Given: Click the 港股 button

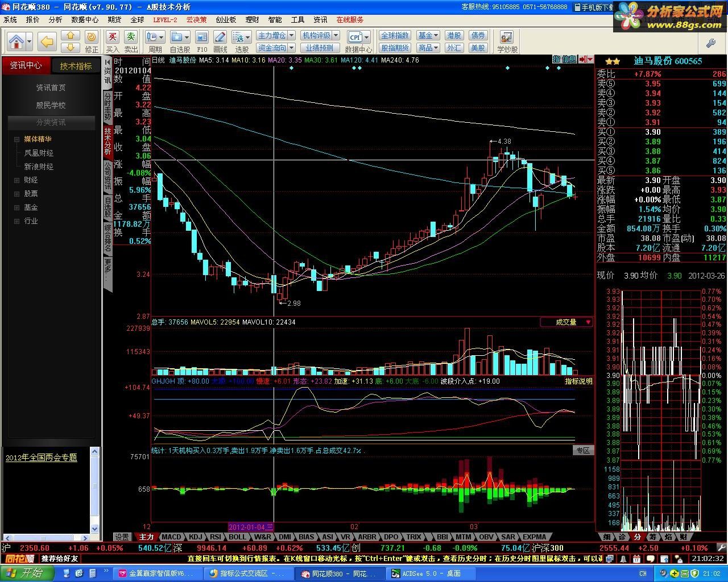Looking at the screenshot, I should (x=454, y=35).
